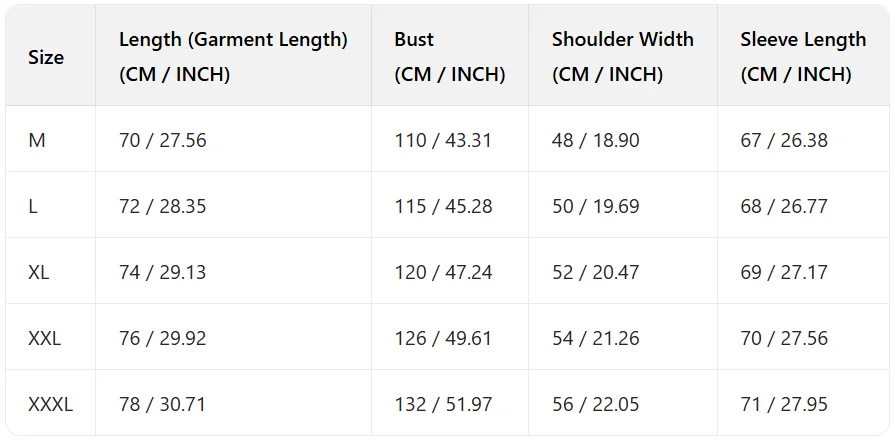Click the 76 / 29.92 garment length cell

pyautogui.click(x=162, y=338)
